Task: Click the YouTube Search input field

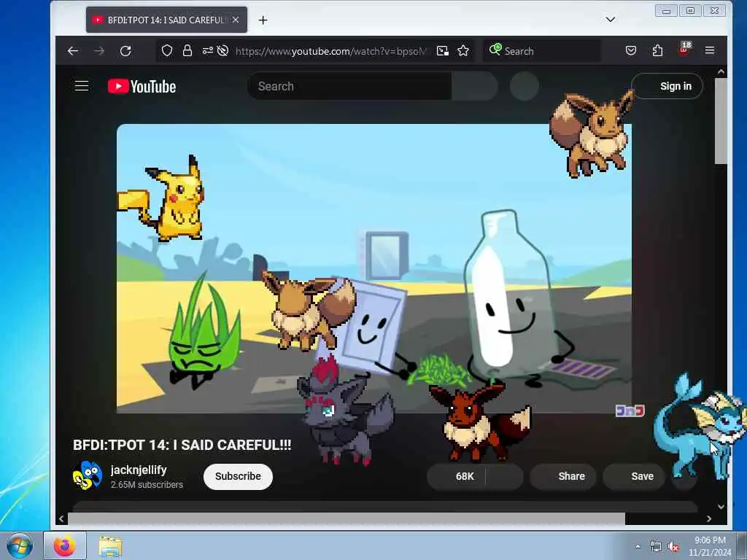Action: 349,86
